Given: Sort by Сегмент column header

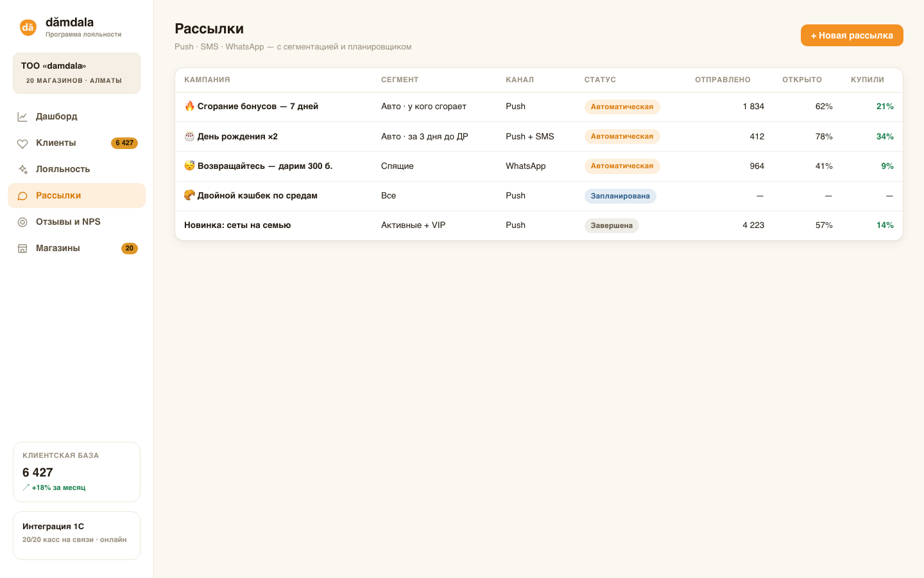Looking at the screenshot, I should (400, 80).
